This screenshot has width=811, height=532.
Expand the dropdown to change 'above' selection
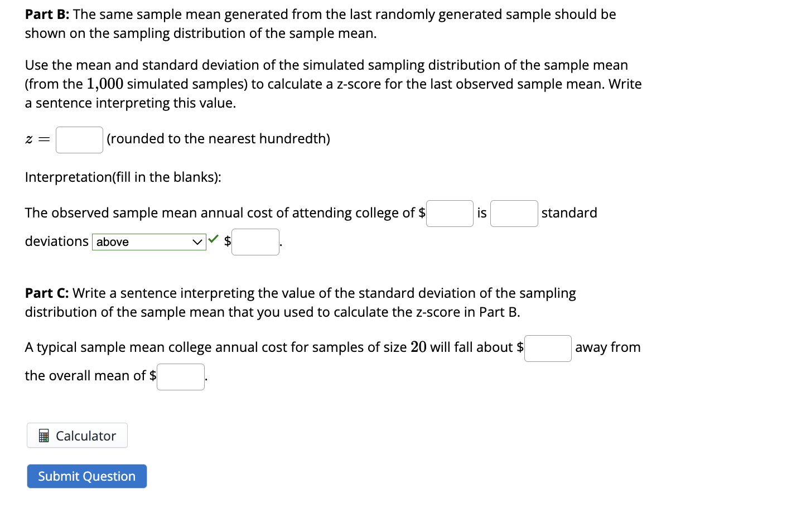149,241
